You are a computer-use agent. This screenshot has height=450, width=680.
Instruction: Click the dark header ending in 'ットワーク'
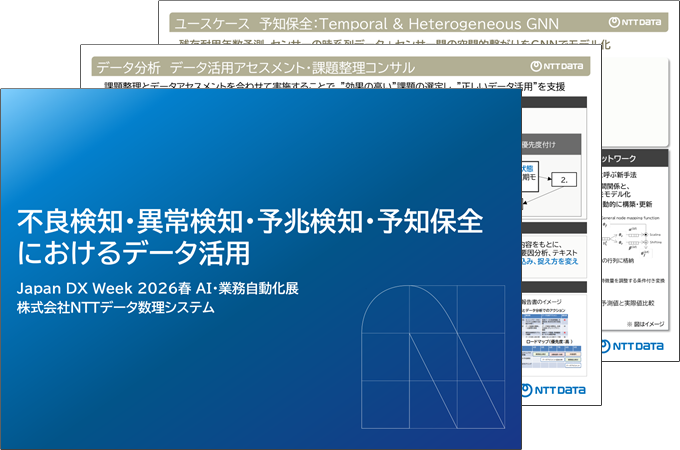click(x=634, y=158)
